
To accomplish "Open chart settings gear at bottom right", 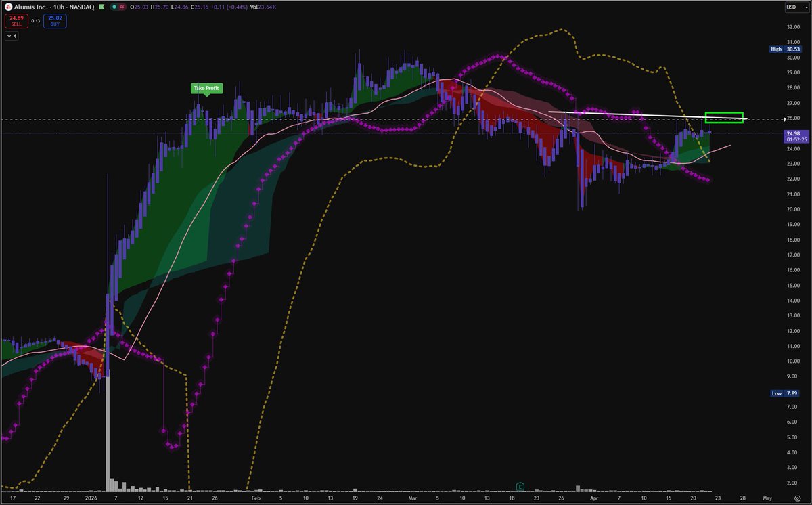I will (x=798, y=497).
